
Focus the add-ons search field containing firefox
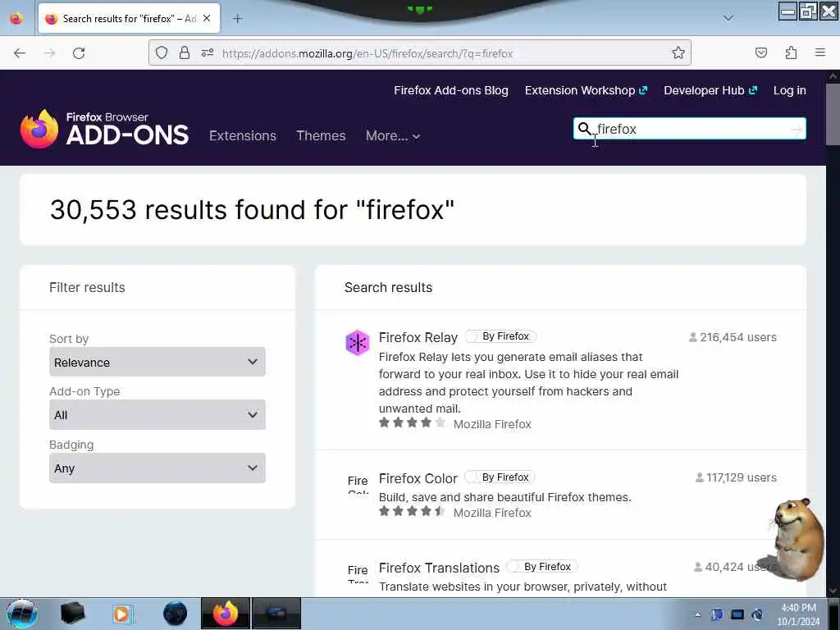(x=689, y=129)
